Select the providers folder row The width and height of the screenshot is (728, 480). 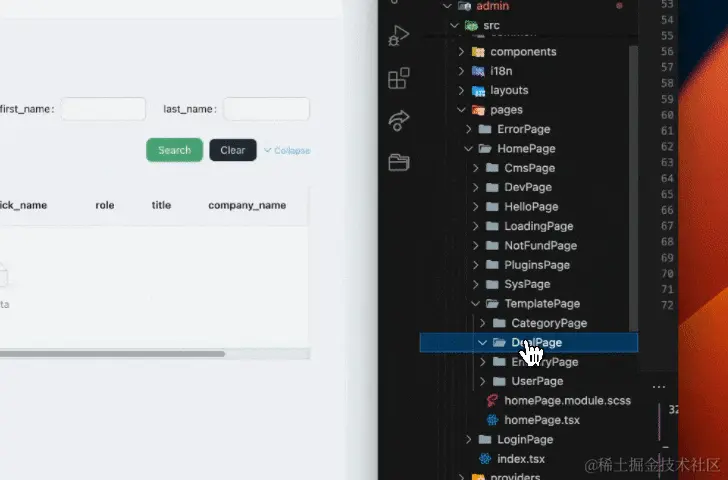click(x=529, y=476)
